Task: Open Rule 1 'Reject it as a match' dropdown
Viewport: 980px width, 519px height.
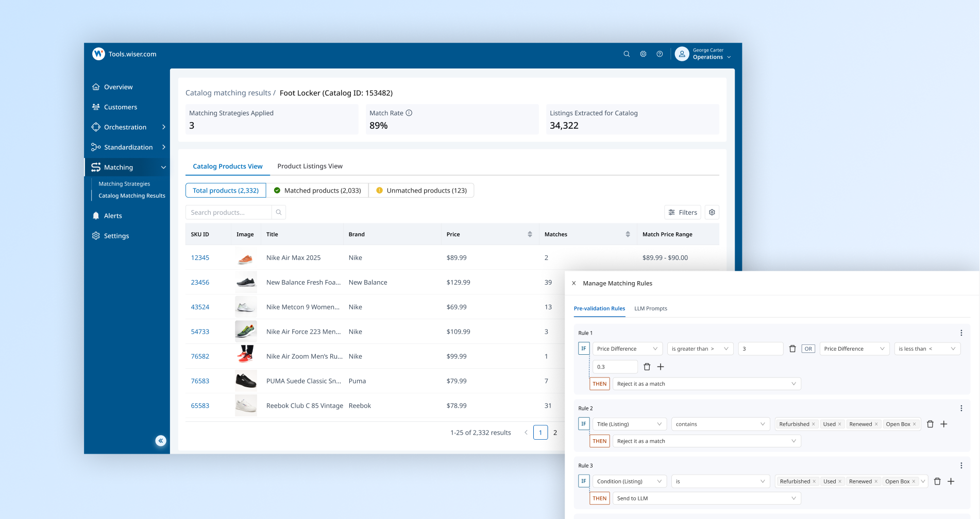Action: coord(706,384)
